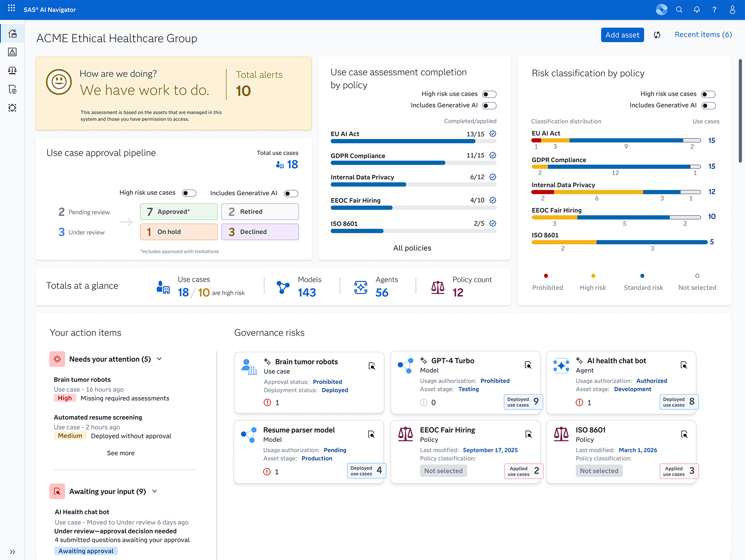
Task: Click ISO 8601 Applied use cases 3 badge
Action: 679,471
